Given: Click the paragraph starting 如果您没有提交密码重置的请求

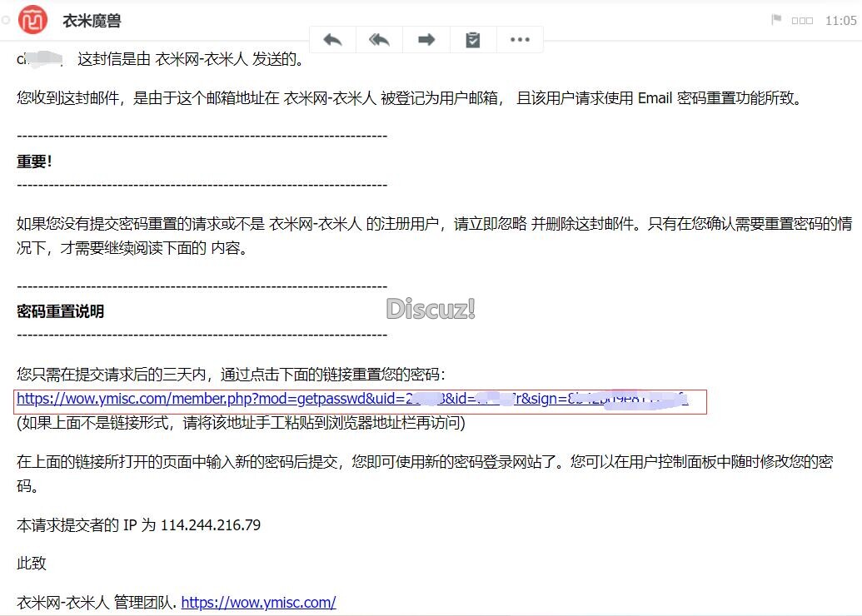Looking at the screenshot, I should [434, 236].
